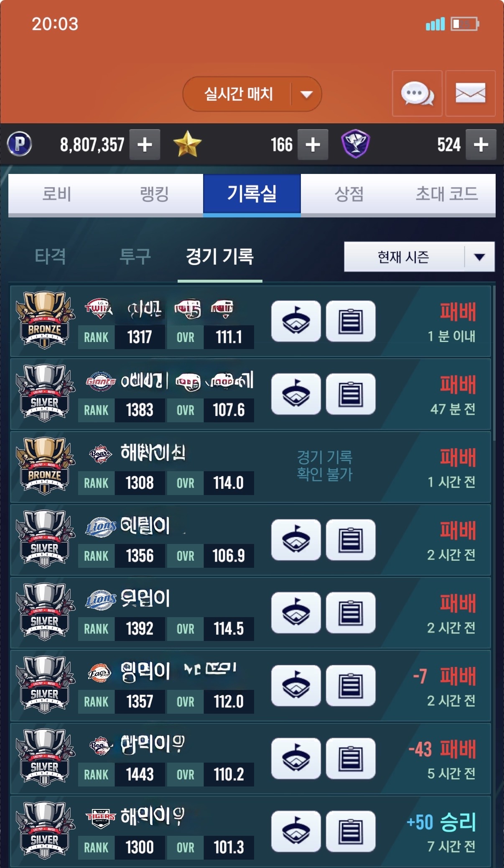The image size is (504, 868).
Task: Go to the 로비 tab
Action: 57,194
